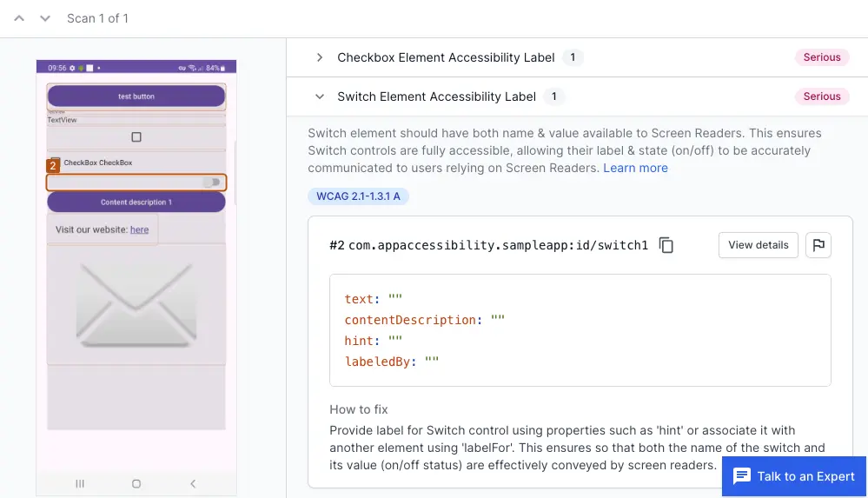Check the unlabeled checkbox in the phone preview
The image size is (868, 498).
[x=136, y=137]
